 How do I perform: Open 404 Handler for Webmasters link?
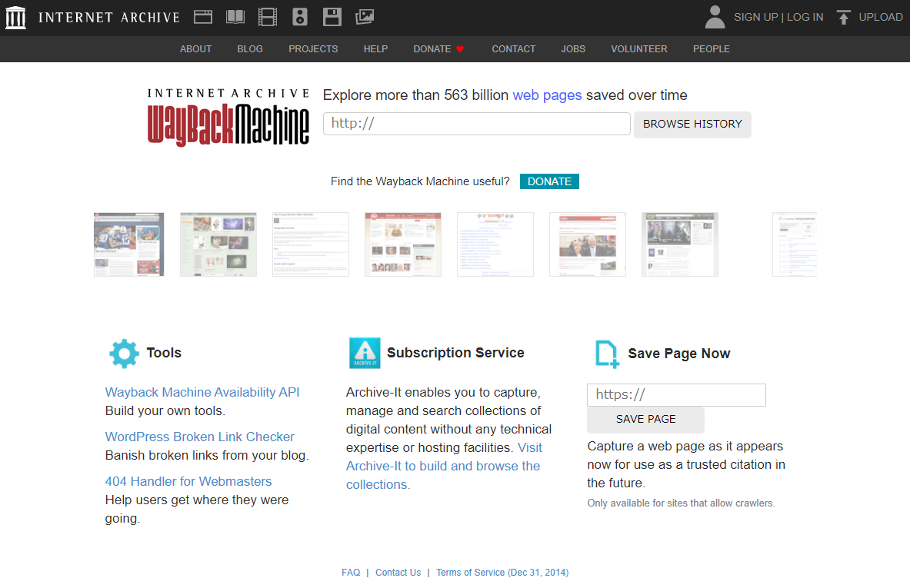coord(188,482)
